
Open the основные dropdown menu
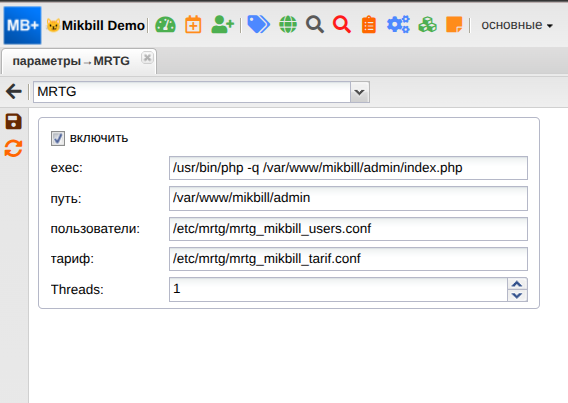(x=517, y=25)
